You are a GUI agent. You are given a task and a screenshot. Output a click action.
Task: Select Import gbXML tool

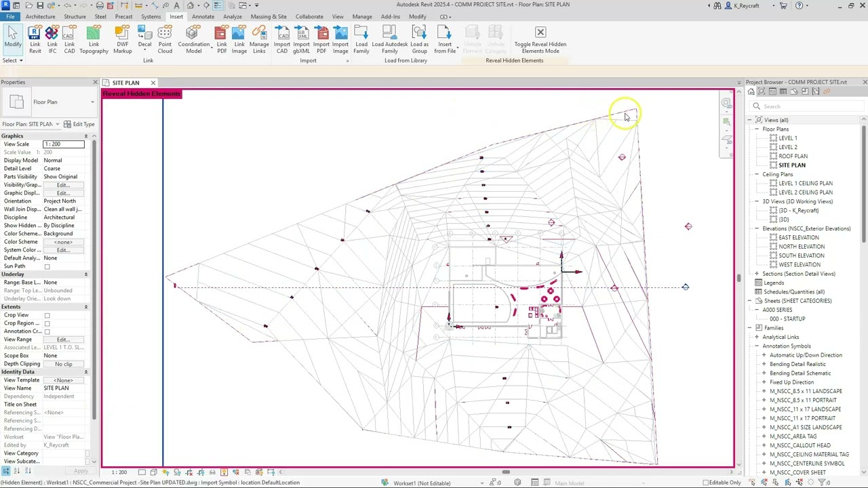pyautogui.click(x=301, y=39)
